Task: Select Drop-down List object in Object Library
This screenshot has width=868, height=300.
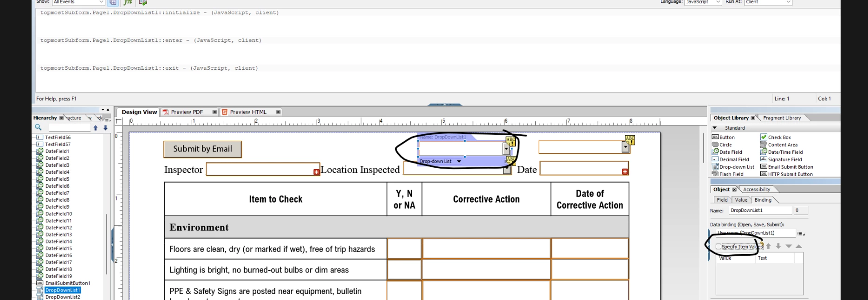Action: [x=733, y=167]
